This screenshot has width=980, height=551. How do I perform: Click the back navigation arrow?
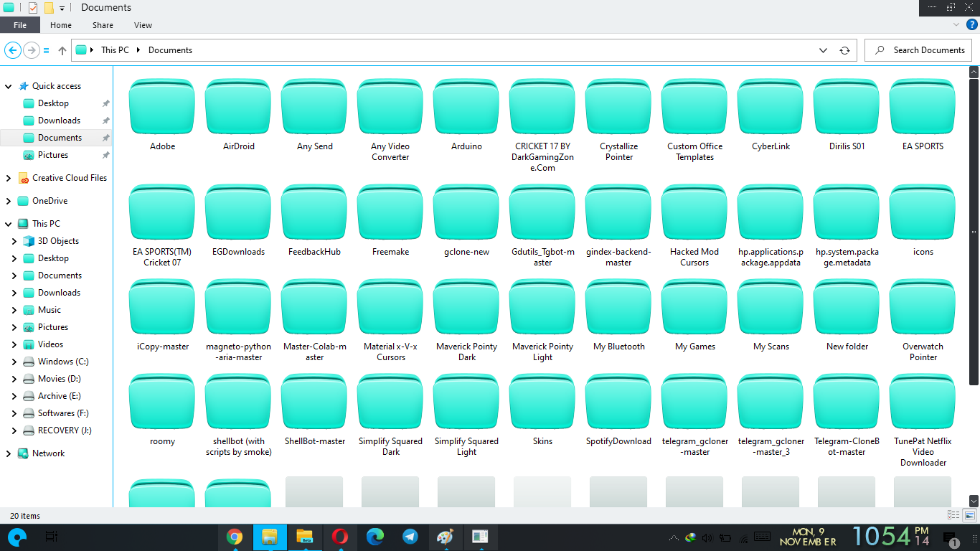tap(12, 50)
